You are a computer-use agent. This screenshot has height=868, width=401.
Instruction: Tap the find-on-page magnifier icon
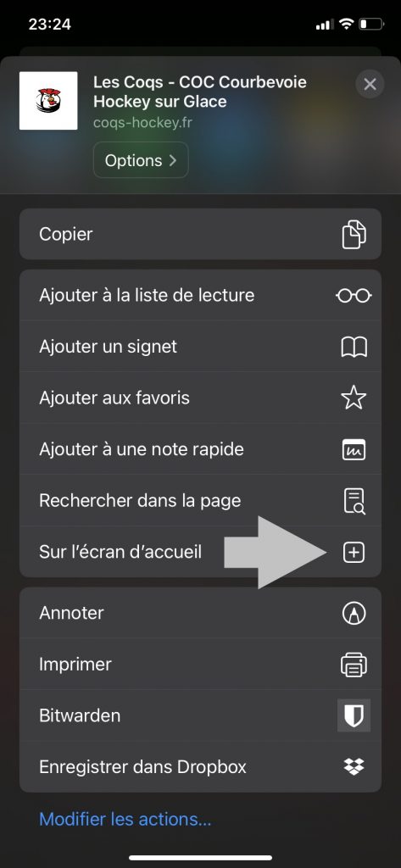pyautogui.click(x=354, y=501)
